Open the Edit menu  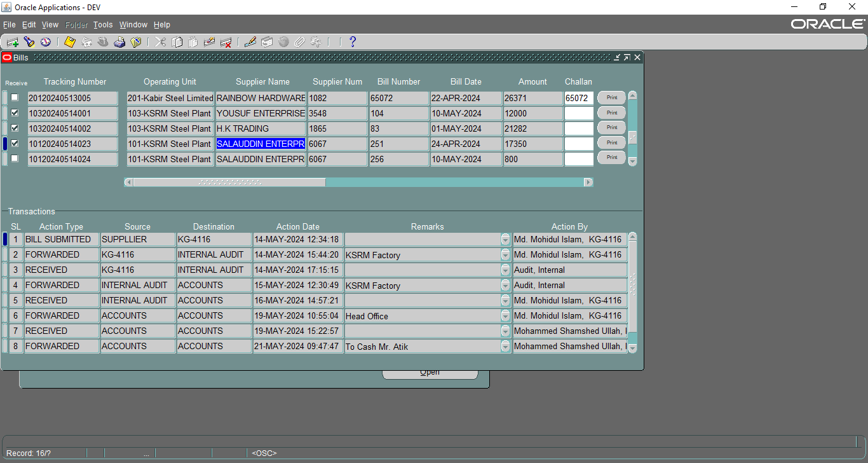pyautogui.click(x=29, y=25)
